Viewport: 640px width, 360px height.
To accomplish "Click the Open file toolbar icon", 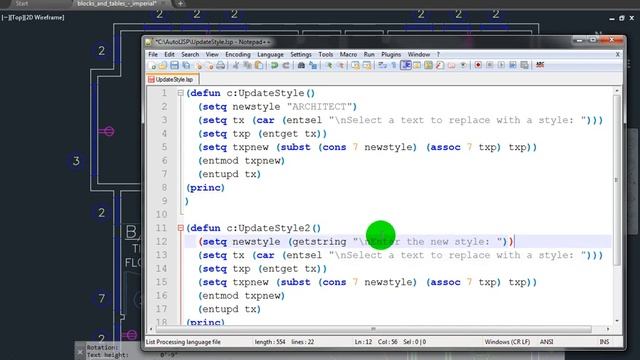I will point(163,65).
